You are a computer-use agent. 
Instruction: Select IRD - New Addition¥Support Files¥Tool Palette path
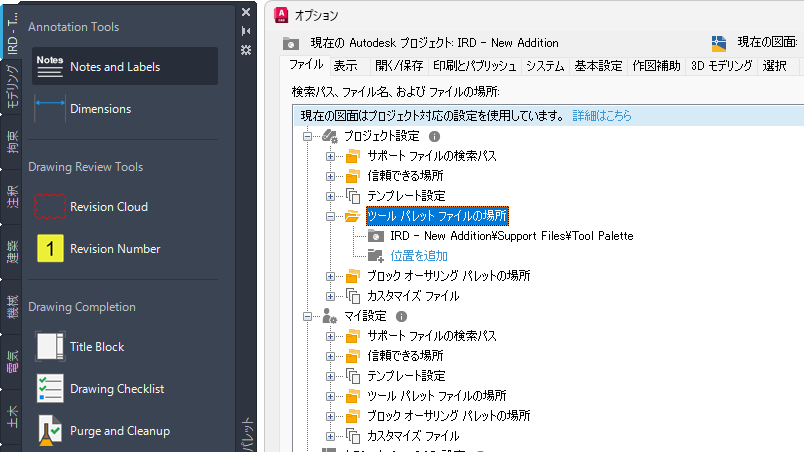point(512,236)
